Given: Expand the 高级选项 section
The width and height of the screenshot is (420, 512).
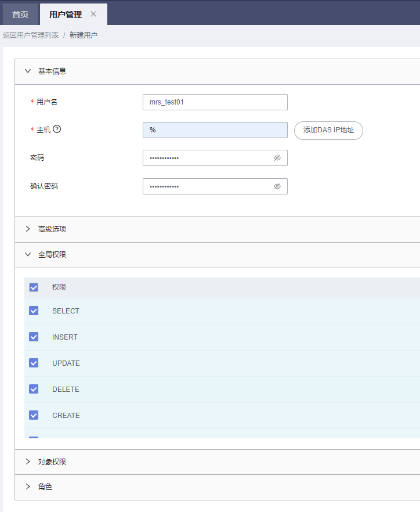Looking at the screenshot, I should [x=28, y=229].
